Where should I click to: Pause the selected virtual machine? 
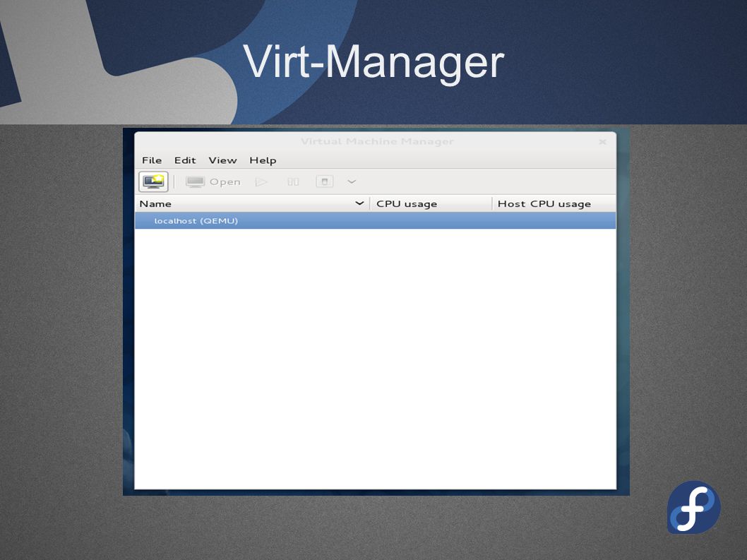(293, 181)
